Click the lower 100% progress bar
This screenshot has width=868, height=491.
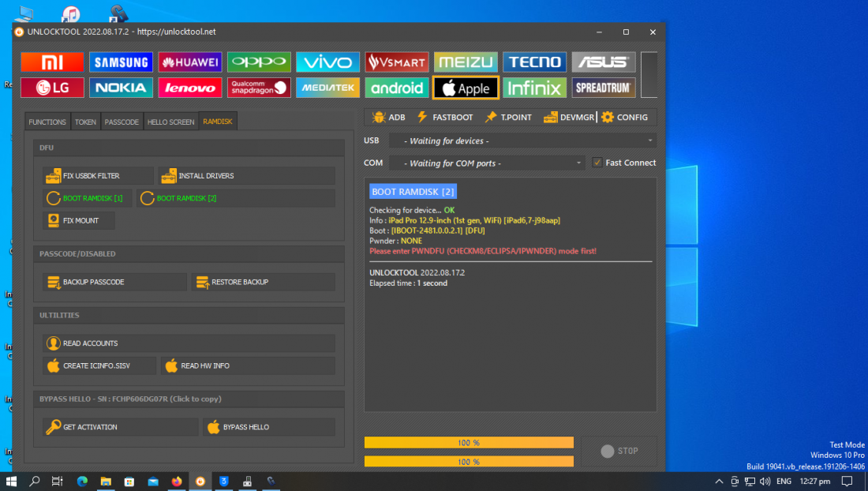[x=469, y=462]
